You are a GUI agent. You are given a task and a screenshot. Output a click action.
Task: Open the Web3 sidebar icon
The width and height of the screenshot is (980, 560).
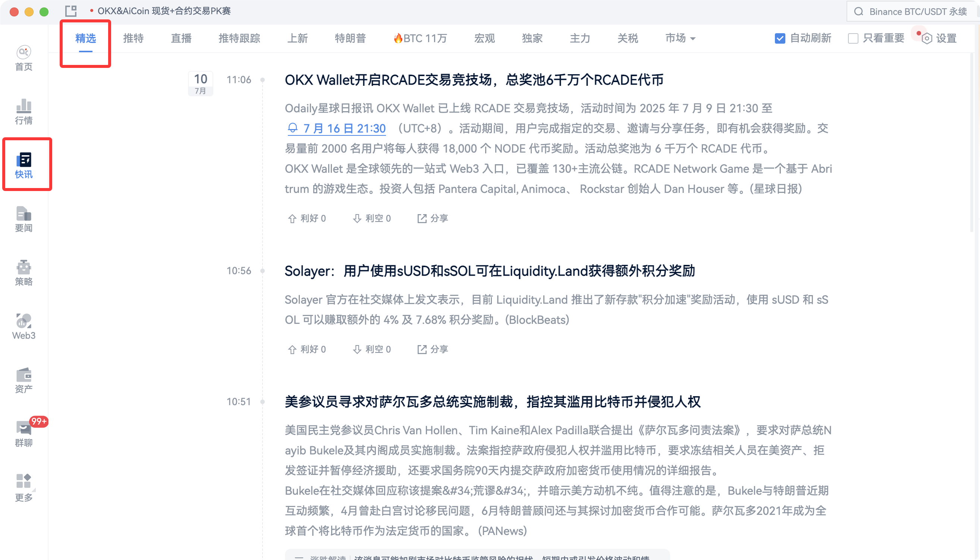click(x=24, y=327)
